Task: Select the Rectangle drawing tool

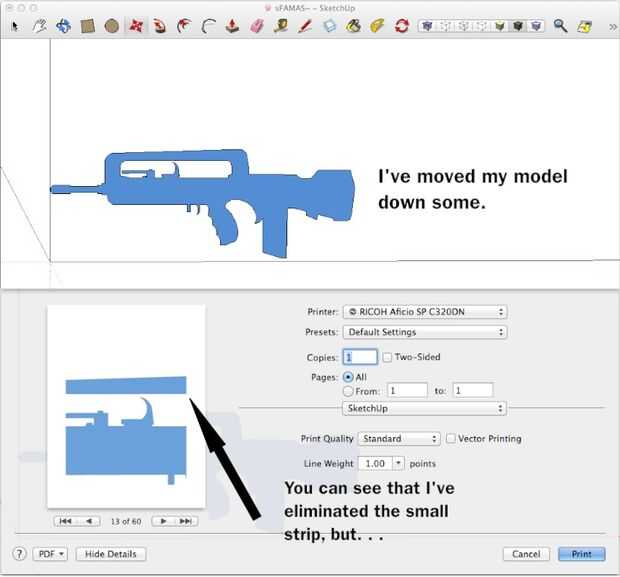Action: [x=88, y=26]
